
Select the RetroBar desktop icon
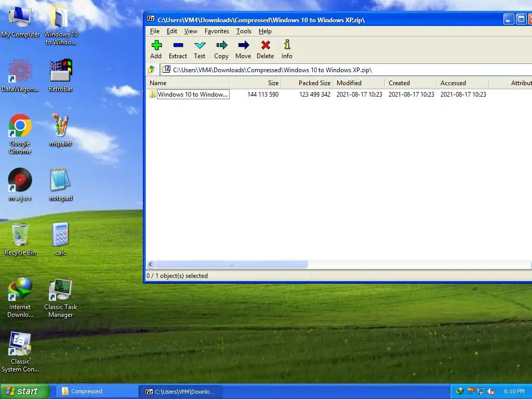tap(61, 76)
